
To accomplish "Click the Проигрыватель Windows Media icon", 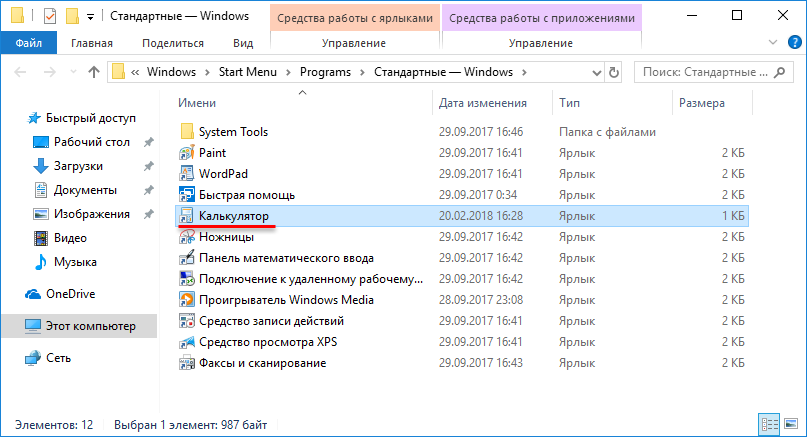I will [186, 300].
